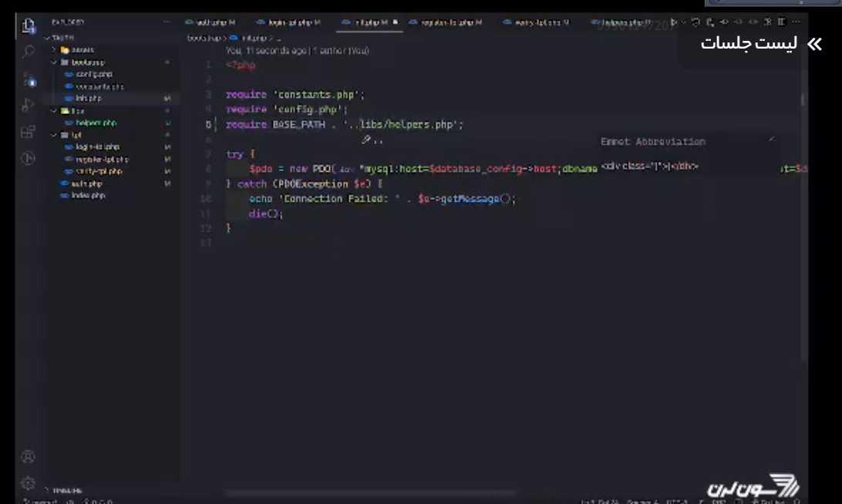Open constants.php in the Explorer tree
842x504 pixels.
(x=100, y=86)
